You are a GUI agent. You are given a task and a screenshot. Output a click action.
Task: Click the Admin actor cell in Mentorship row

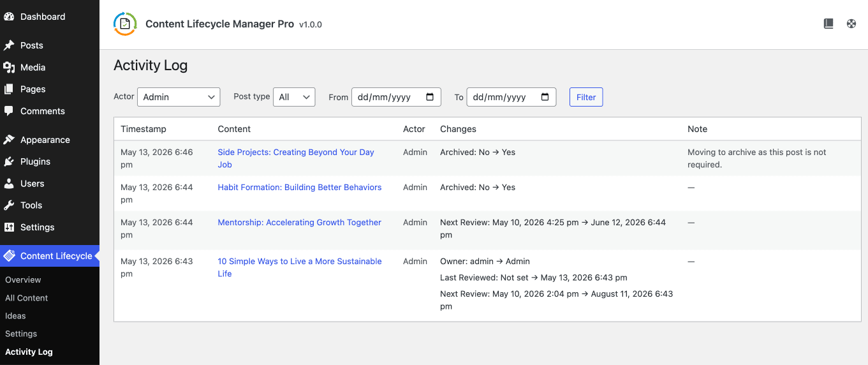click(x=415, y=223)
